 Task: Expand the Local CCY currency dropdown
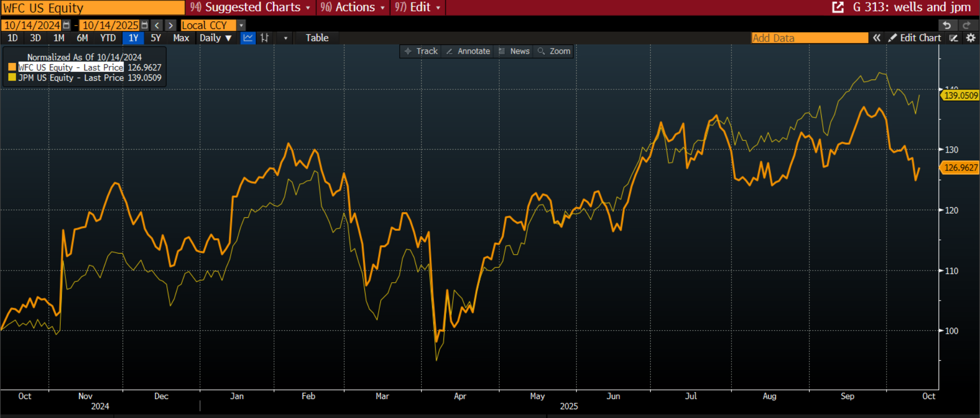[241, 25]
